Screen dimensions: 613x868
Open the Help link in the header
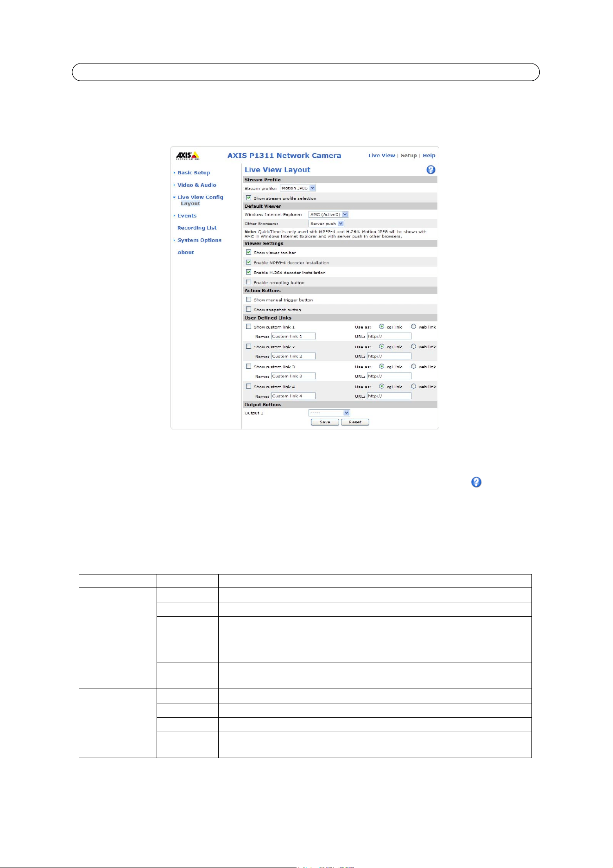(429, 156)
